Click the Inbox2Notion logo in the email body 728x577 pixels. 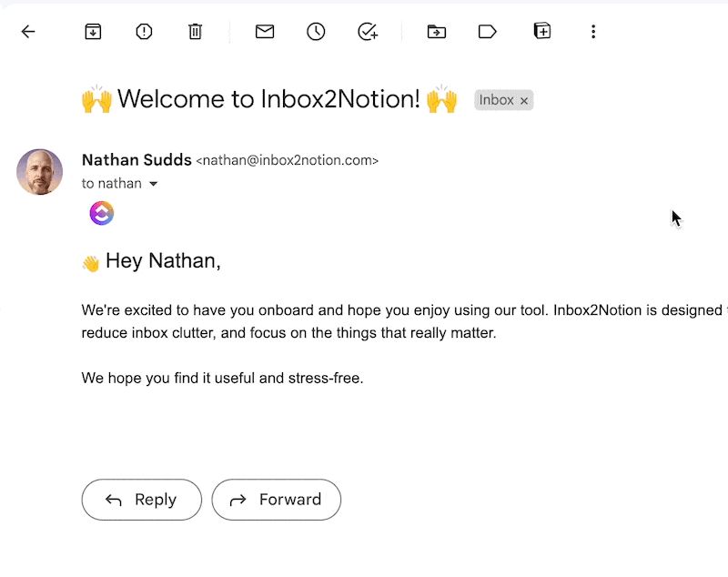point(101,213)
